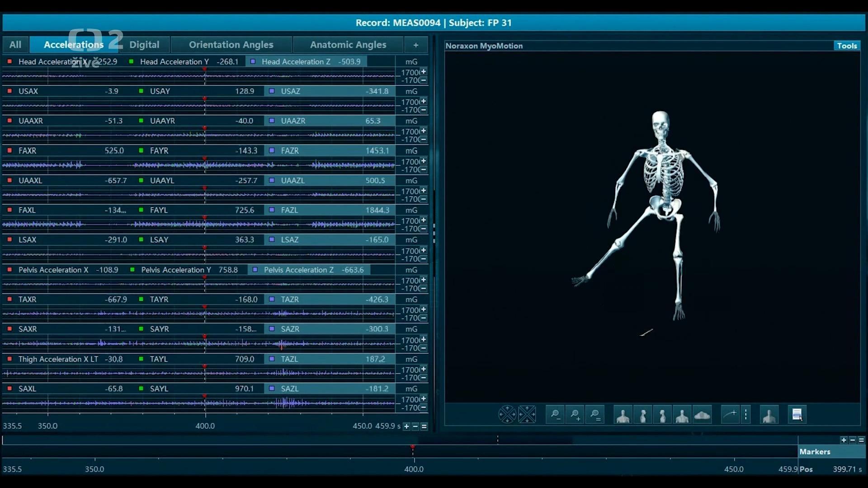This screenshot has height=488, width=868.
Task: Toggle the FAXR red channel checkbox
Action: [x=9, y=150]
